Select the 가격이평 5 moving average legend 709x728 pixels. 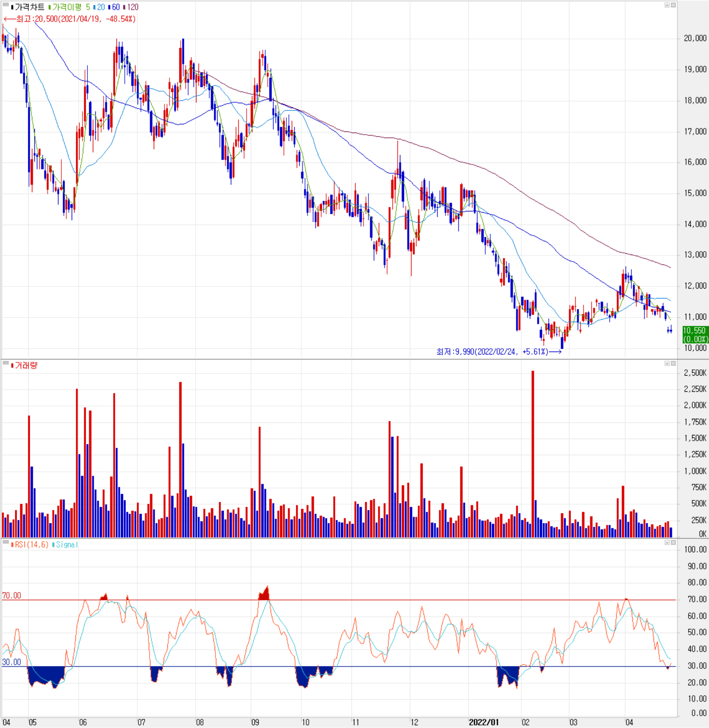(x=69, y=7)
